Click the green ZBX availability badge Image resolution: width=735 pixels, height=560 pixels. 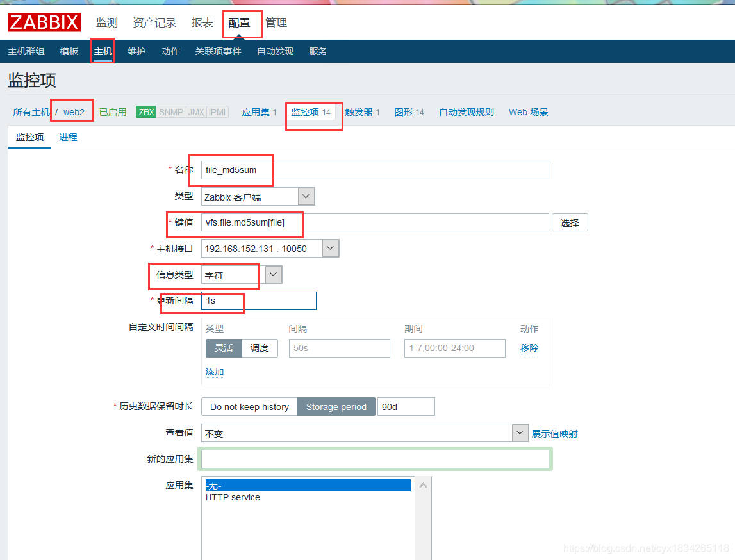(x=145, y=112)
